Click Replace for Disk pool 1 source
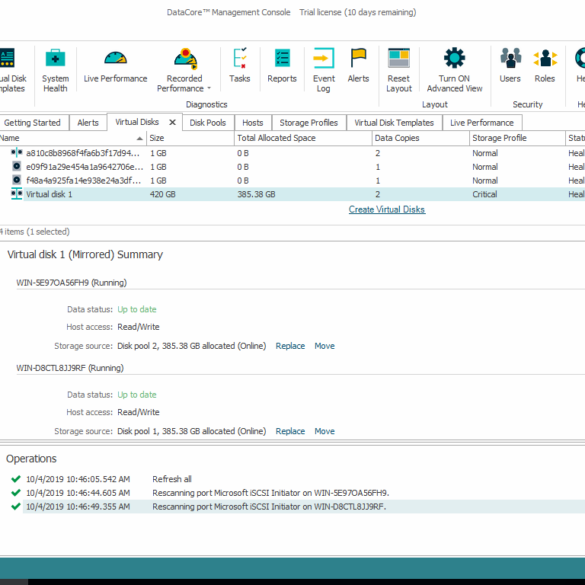Image resolution: width=585 pixels, height=585 pixels. (x=290, y=431)
